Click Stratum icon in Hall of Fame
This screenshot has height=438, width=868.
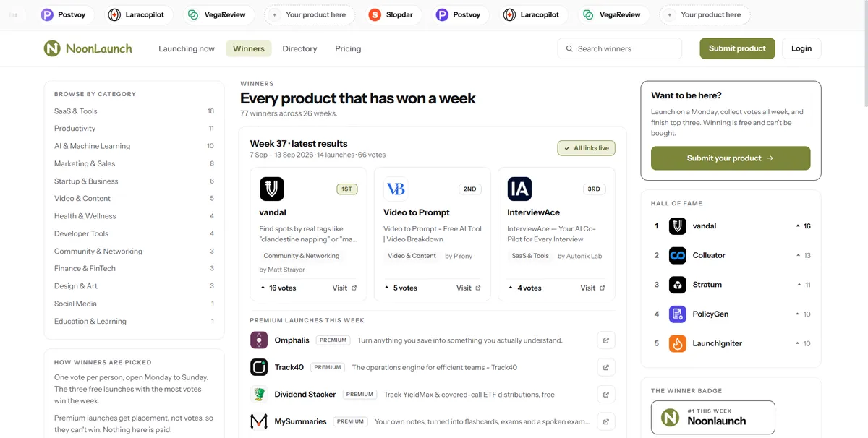[x=677, y=285]
